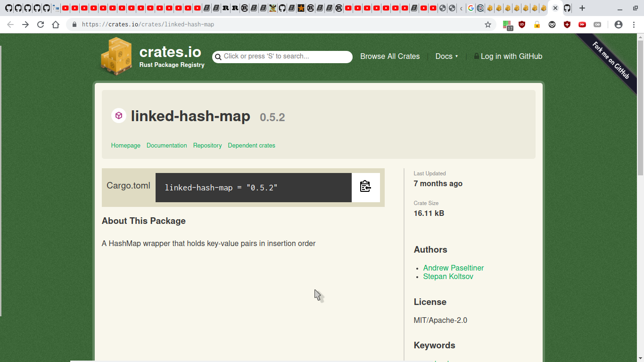The height and width of the screenshot is (362, 644).
Task: Go back to the previous page
Action: [10, 25]
